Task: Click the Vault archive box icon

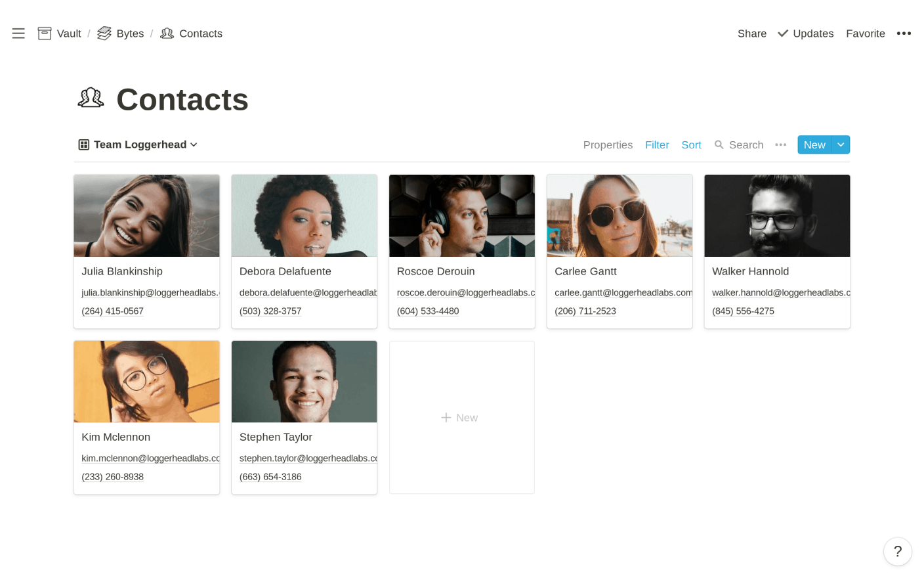Action: [x=45, y=33]
